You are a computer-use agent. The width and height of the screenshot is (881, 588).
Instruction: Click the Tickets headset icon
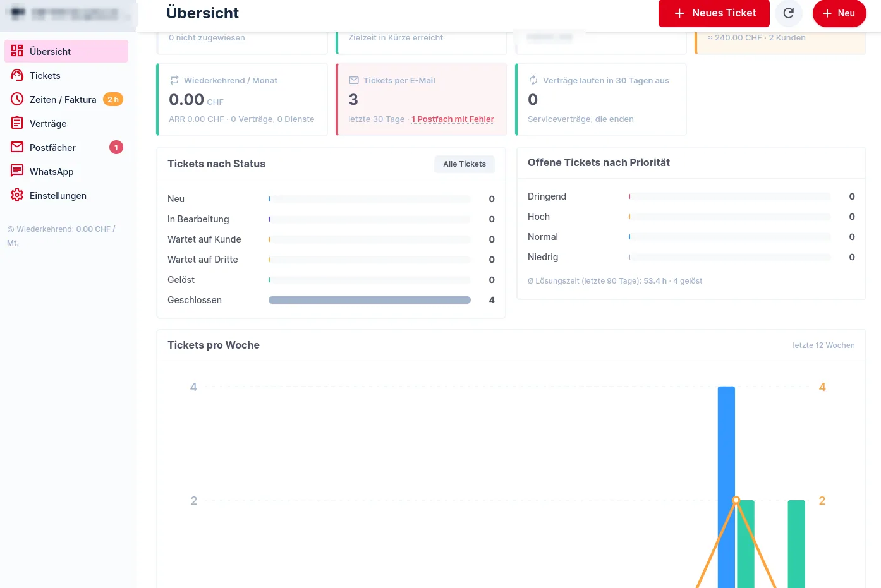coord(17,75)
